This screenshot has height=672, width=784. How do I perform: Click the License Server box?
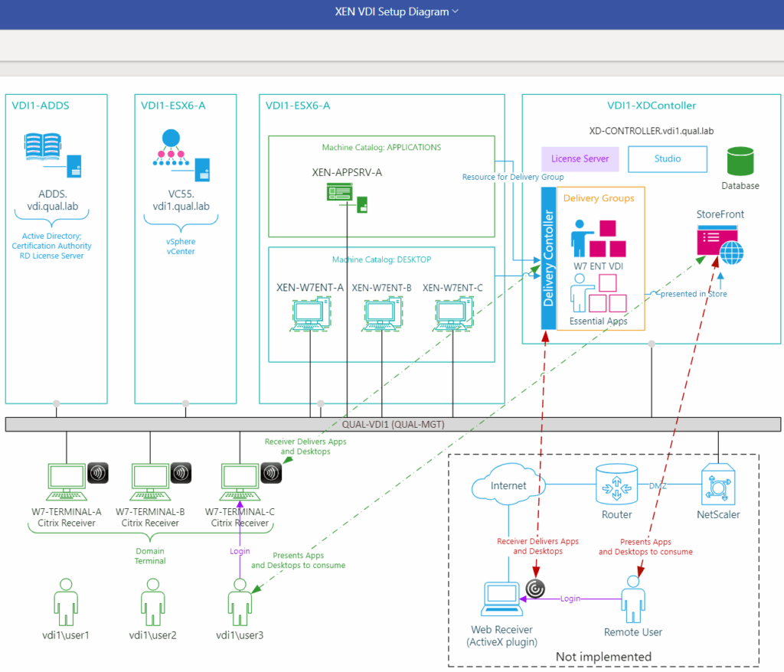coord(580,158)
